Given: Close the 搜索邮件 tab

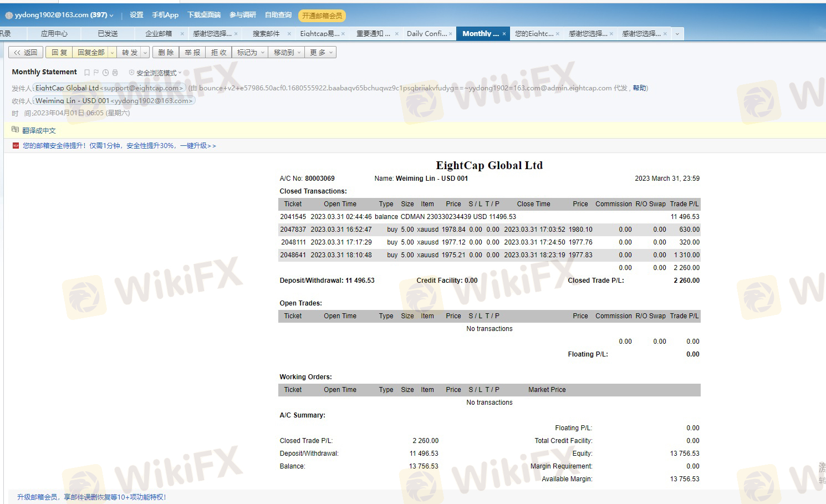Looking at the screenshot, I should point(289,34).
